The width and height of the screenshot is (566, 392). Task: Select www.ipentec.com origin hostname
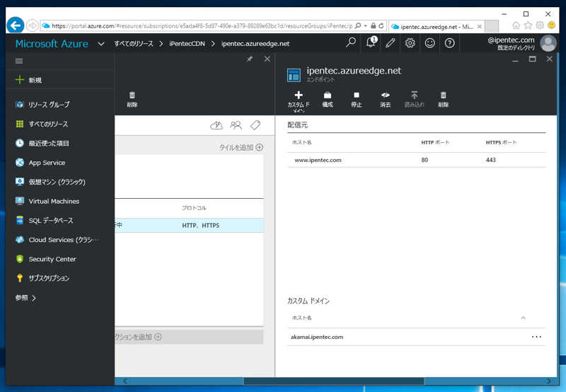[x=318, y=160]
